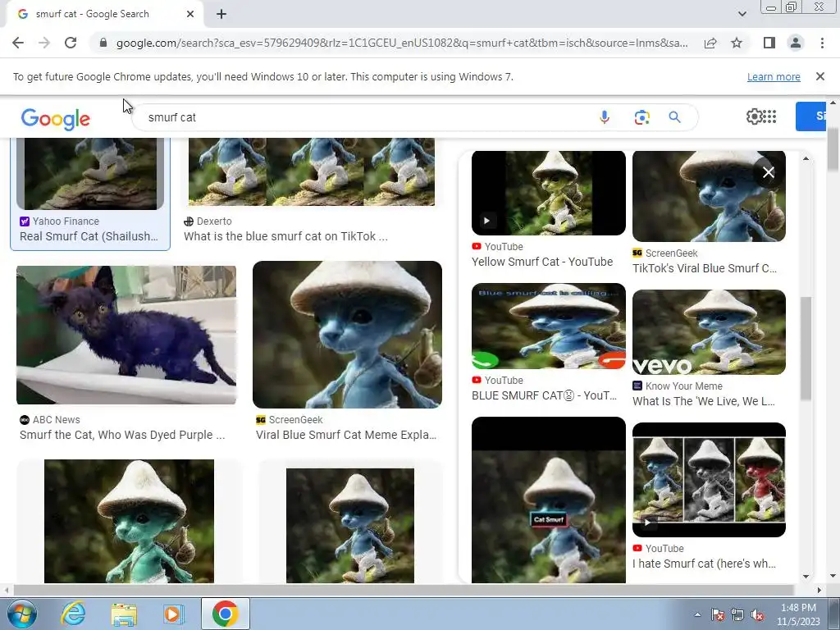Open Action Center flag icon
This screenshot has width=840, height=630.
[717, 614]
